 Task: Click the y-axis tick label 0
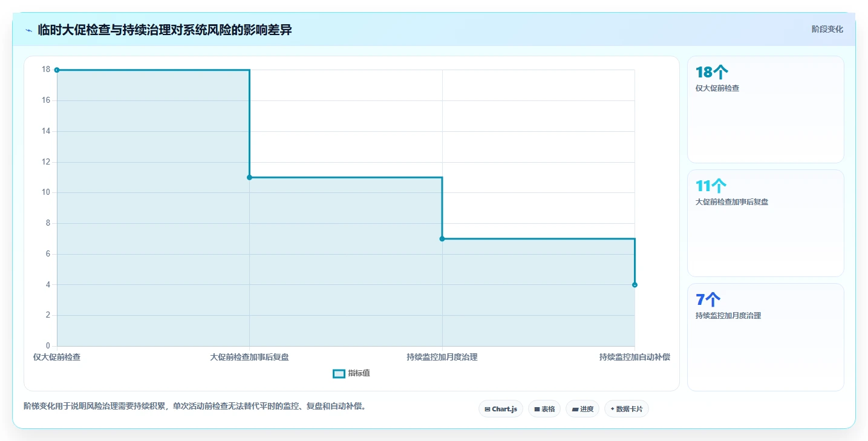[x=48, y=346]
